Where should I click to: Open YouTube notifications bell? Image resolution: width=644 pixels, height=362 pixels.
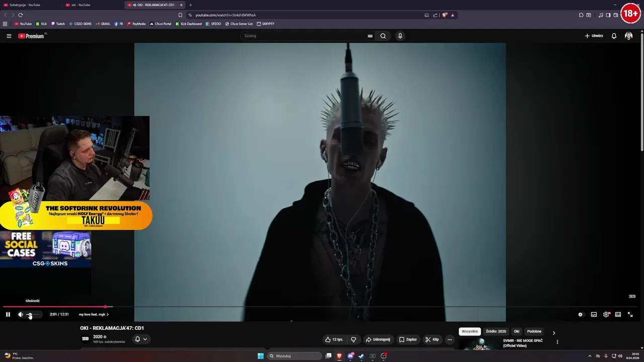(614, 36)
